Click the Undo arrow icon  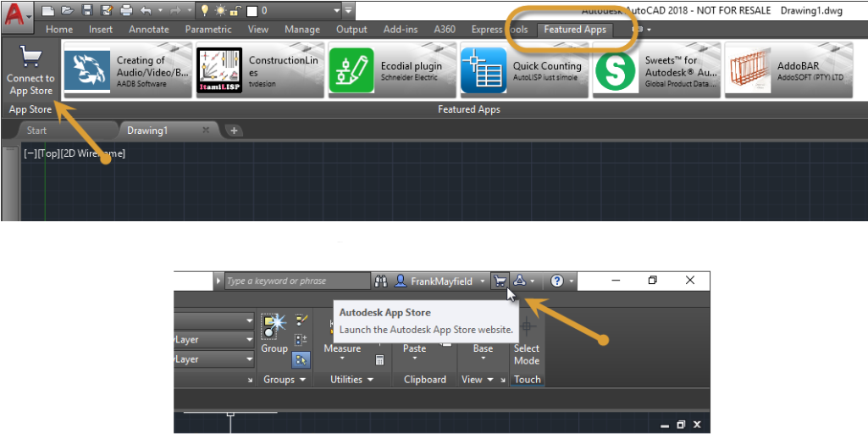pos(146,10)
